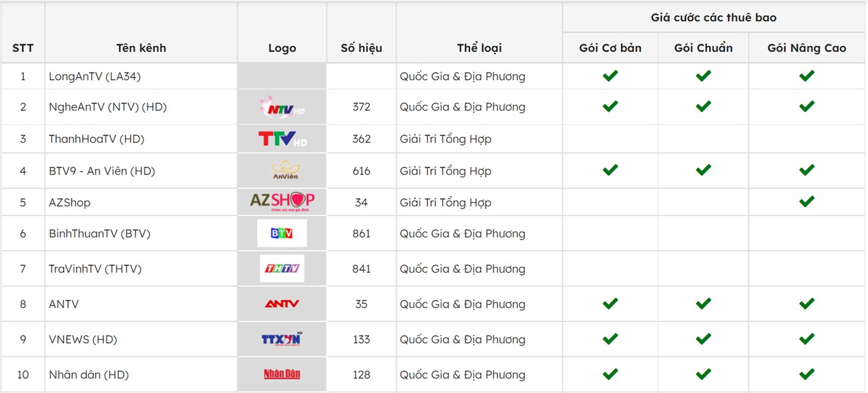Select the Gói Nâng Cao header
The height and width of the screenshot is (393, 868).
[807, 48]
